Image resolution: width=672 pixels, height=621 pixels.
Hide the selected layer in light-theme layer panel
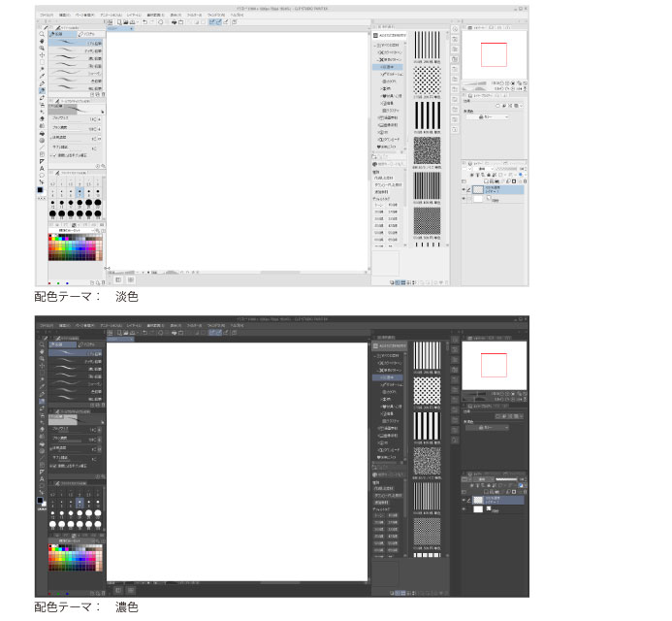[x=464, y=189]
